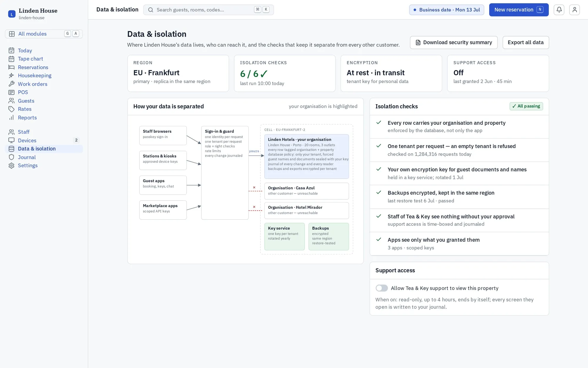The image size is (588, 368).
Task: Click the Linden House logo badge
Action: click(12, 14)
